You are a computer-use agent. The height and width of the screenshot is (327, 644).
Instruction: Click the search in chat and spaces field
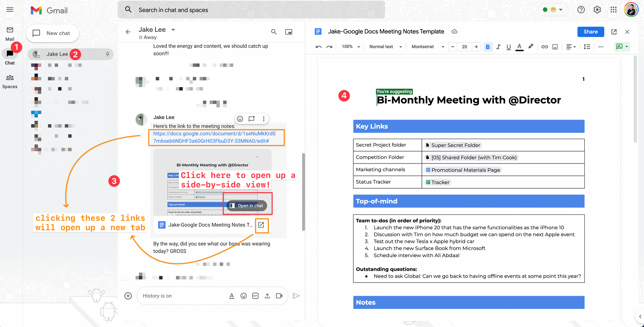(x=251, y=10)
